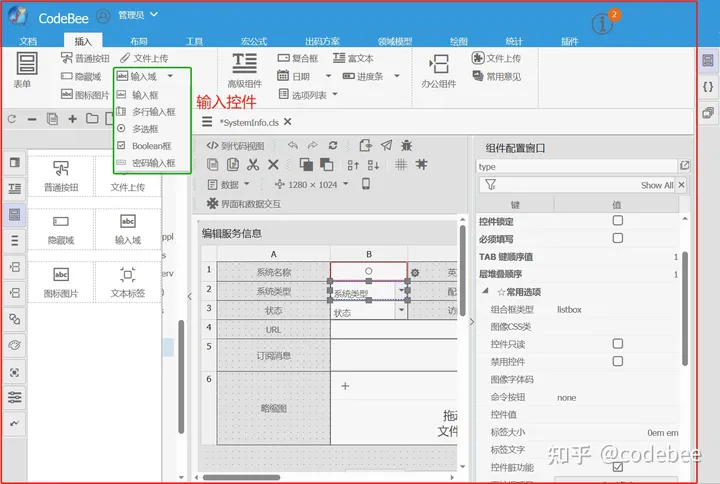The width and height of the screenshot is (720, 484).
Task: Enable the 必须填写 checkbox
Action: pos(617,238)
